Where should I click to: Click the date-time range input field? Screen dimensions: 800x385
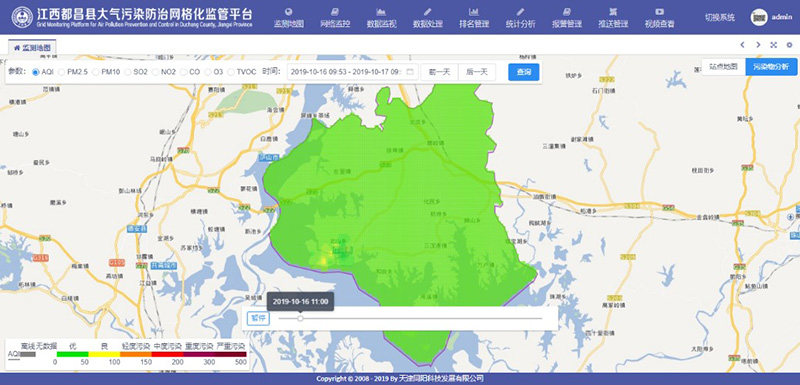pyautogui.click(x=353, y=72)
